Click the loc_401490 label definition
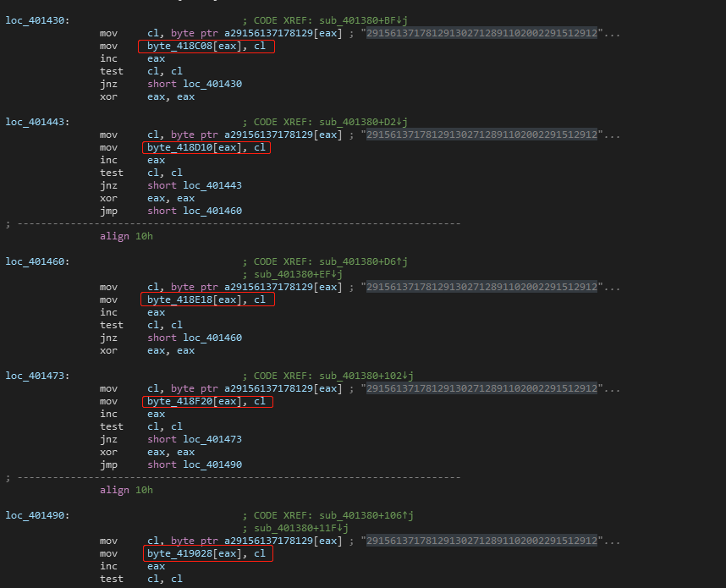 point(37,514)
